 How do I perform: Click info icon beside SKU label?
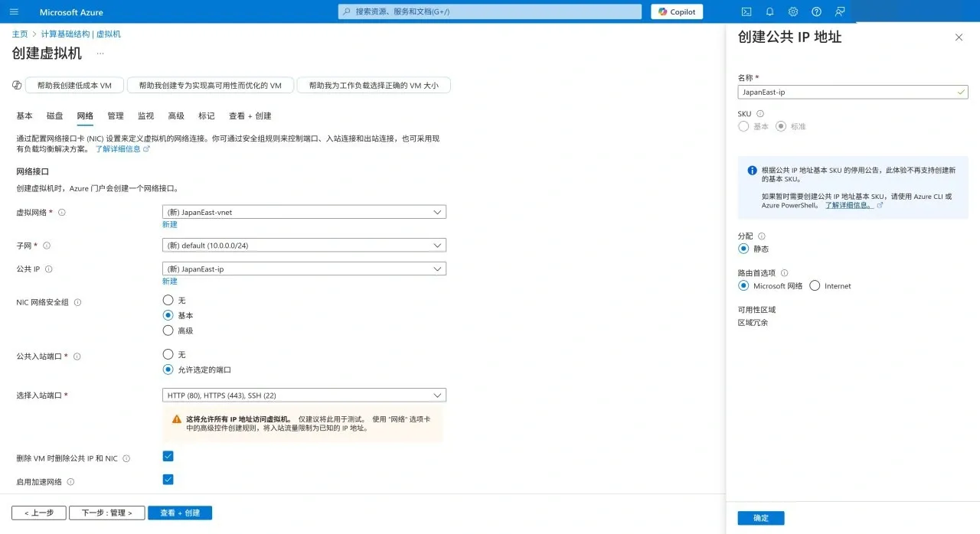760,113
